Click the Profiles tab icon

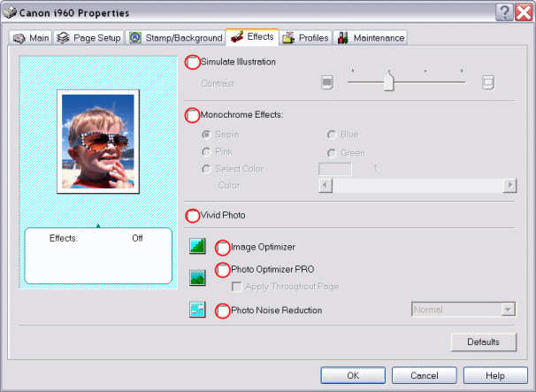point(288,38)
